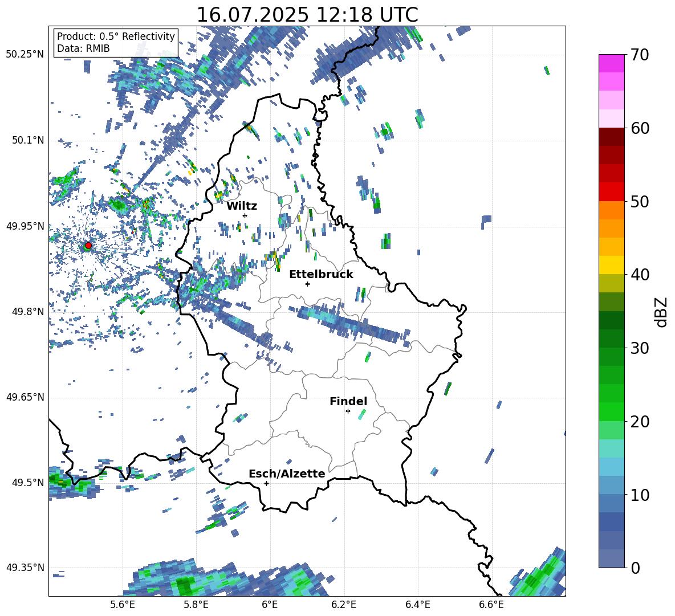Click the Wiltz city label
Image resolution: width=675 pixels, height=616 pixels.
242,206
